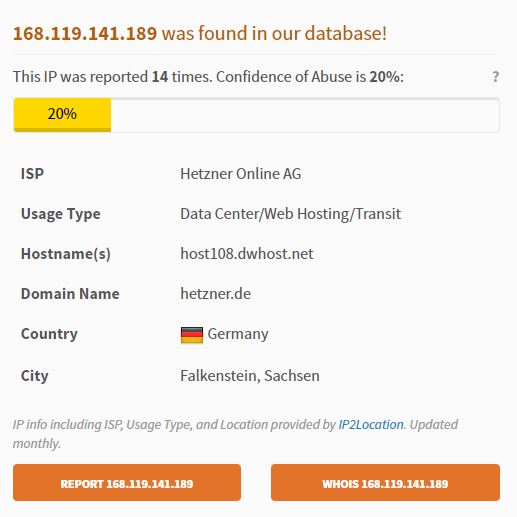Select the hostname host108.dwhost.net
This screenshot has height=517, width=517.
point(247,254)
